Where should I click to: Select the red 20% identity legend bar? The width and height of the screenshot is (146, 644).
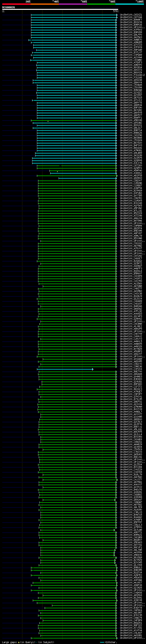[x=16, y=4]
